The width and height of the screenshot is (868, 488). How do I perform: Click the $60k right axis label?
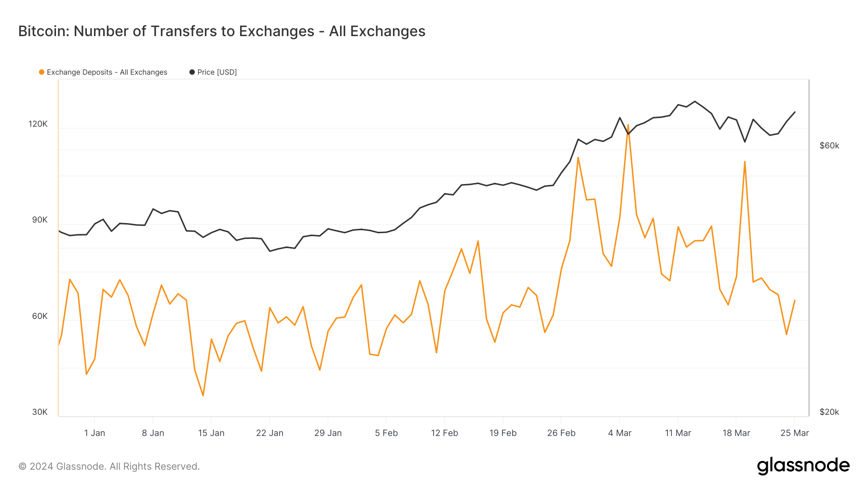pyautogui.click(x=829, y=145)
